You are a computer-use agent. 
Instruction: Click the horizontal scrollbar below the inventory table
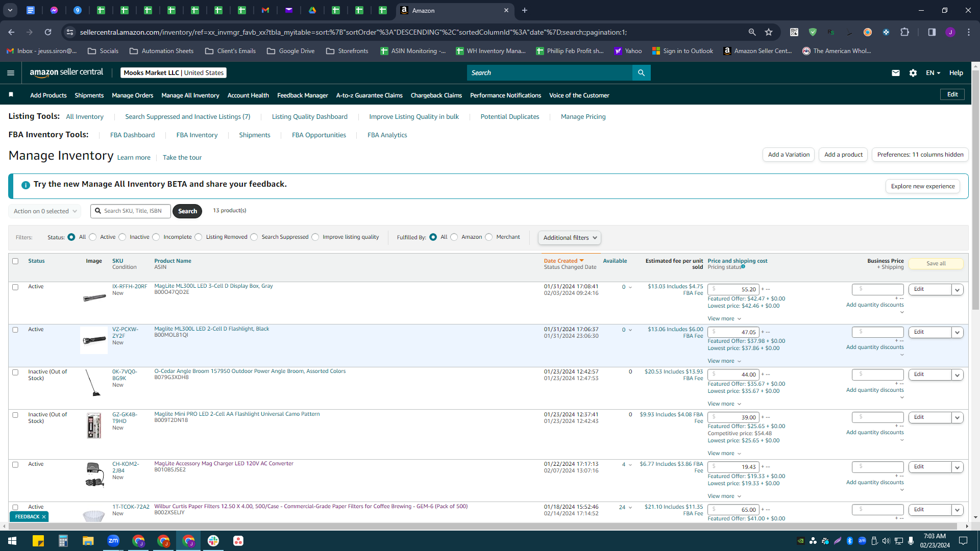pos(483,526)
